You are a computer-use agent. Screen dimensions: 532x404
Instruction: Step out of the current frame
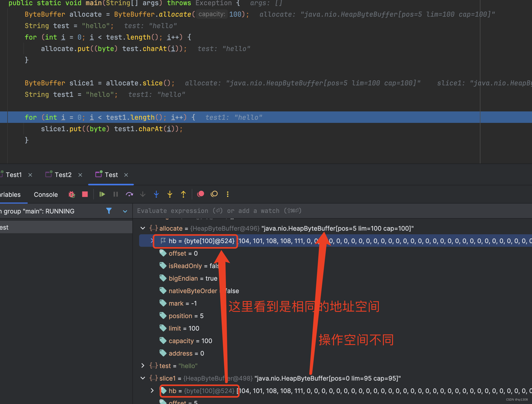pyautogui.click(x=183, y=194)
